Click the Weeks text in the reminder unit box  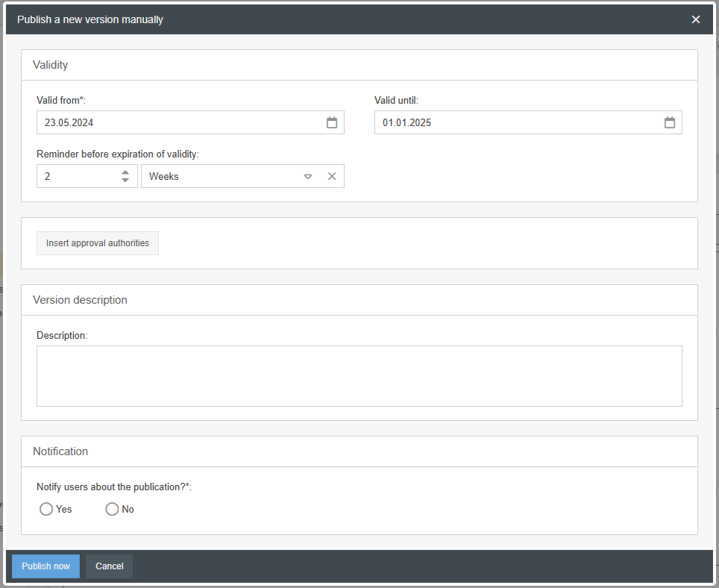[x=164, y=176]
